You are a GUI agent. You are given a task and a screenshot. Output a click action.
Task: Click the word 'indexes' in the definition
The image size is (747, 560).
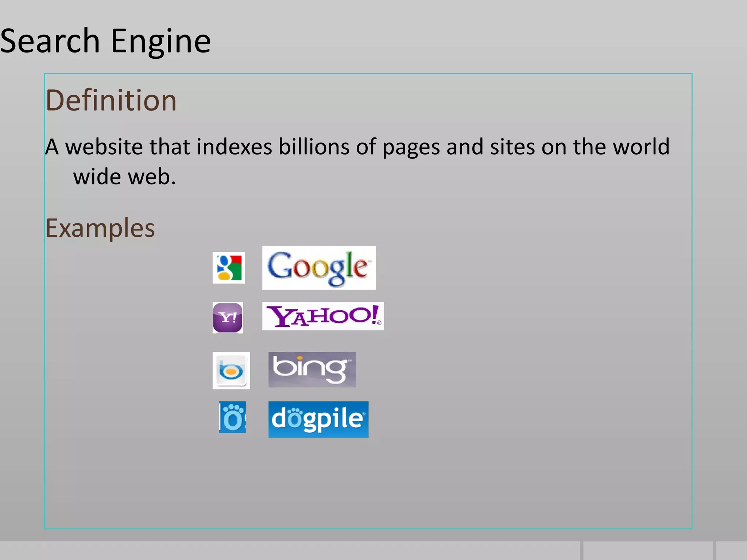pos(235,147)
